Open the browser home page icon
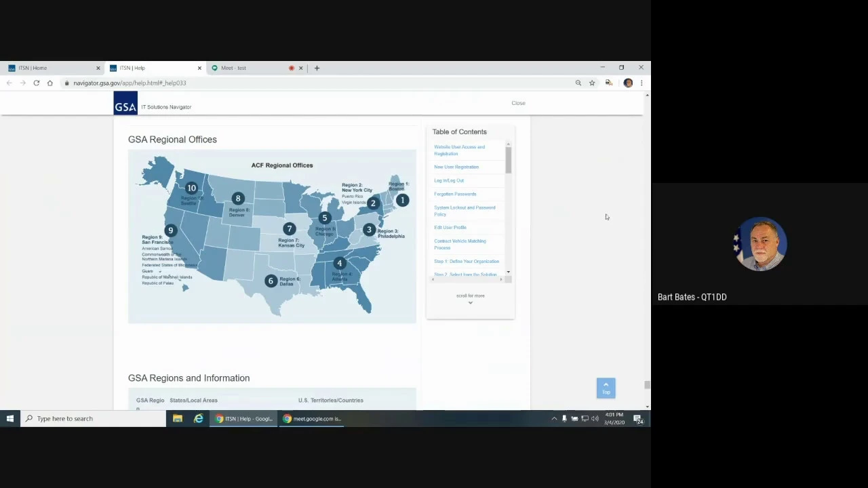868x488 pixels. point(50,83)
